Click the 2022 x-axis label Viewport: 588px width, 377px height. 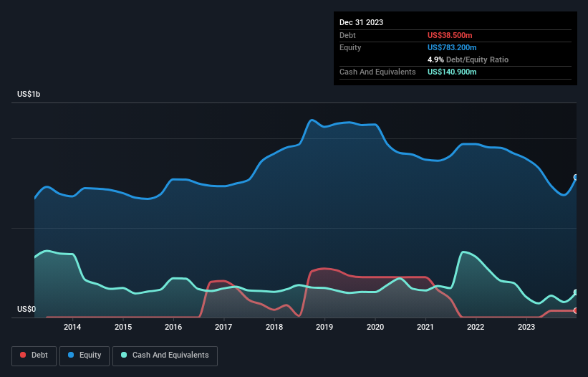click(476, 327)
